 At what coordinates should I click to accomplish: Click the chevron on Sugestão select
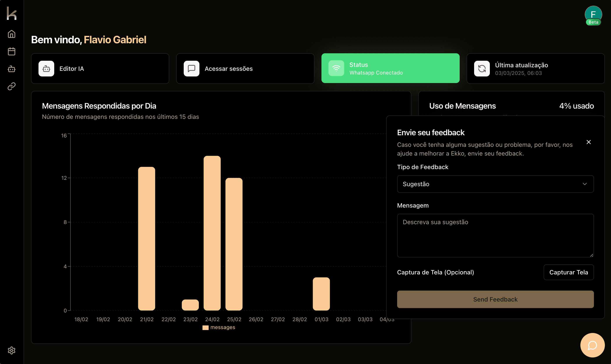coord(585,184)
